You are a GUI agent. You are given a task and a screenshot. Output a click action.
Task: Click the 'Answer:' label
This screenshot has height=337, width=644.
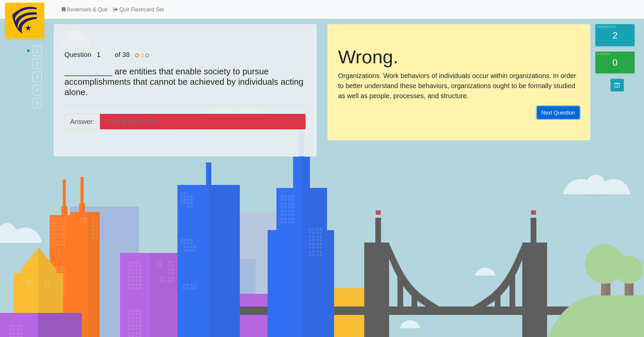pyautogui.click(x=82, y=122)
